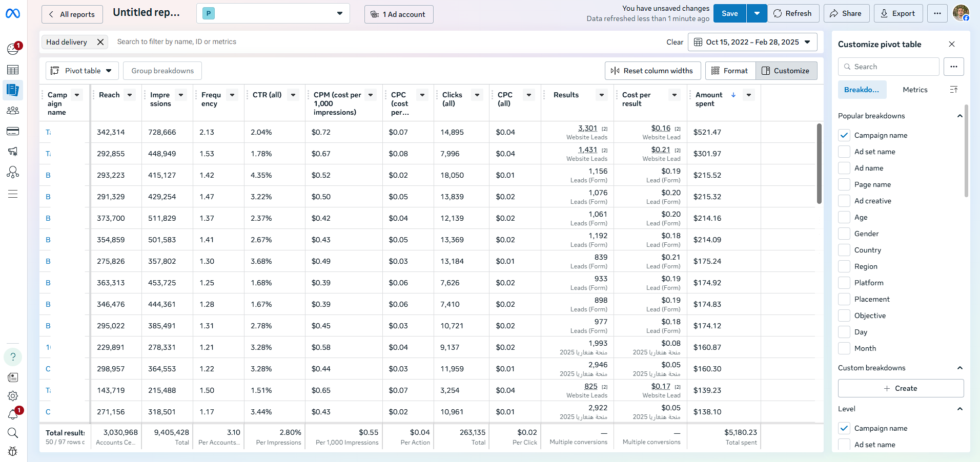Open the settings gear in sidebar
This screenshot has width=980, height=462.
click(x=13, y=396)
